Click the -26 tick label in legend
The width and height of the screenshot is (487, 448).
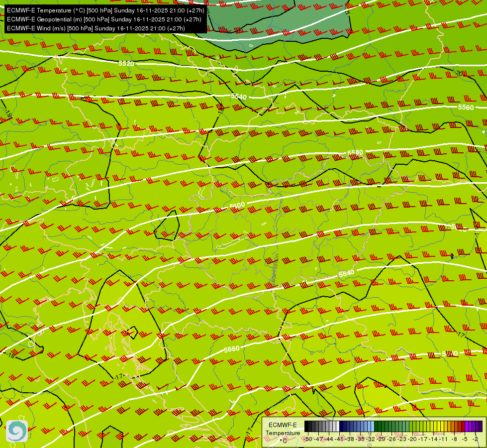pyautogui.click(x=391, y=440)
